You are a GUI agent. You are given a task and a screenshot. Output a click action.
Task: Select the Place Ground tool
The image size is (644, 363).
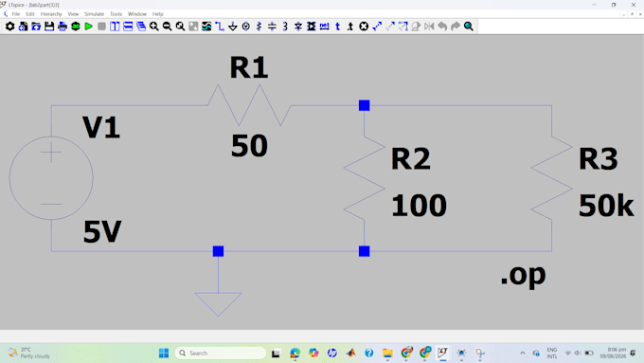233,27
